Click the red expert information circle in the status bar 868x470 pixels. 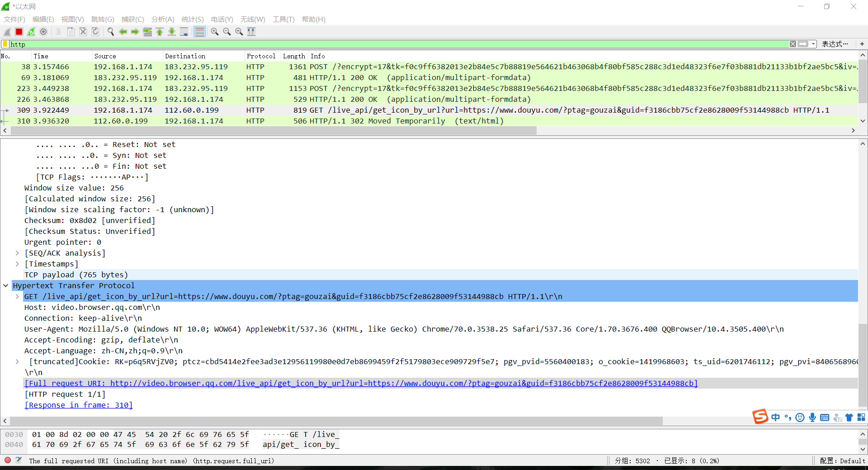click(x=8, y=460)
